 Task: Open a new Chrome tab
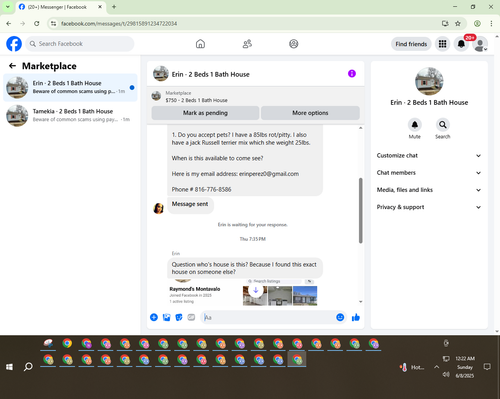click(114, 7)
